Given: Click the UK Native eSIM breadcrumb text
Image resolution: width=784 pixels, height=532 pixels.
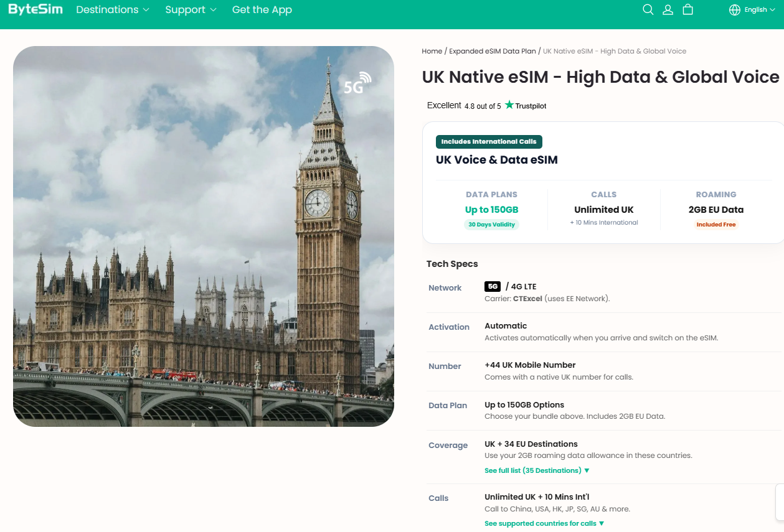Looking at the screenshot, I should [615, 51].
